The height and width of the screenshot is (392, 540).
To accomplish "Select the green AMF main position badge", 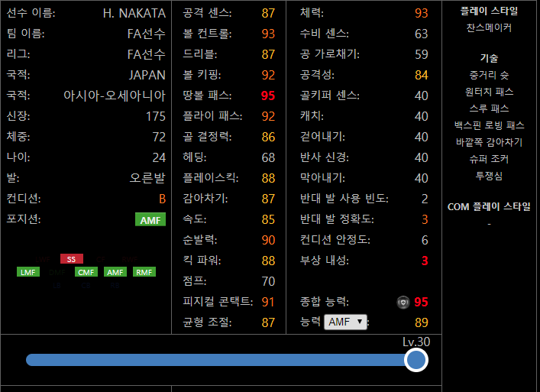I will pos(150,220).
